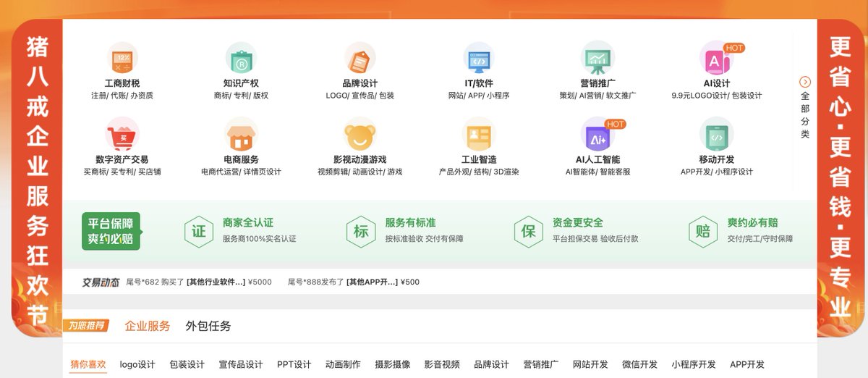
Task: Open 视频剪辑 link
Action: point(333,172)
